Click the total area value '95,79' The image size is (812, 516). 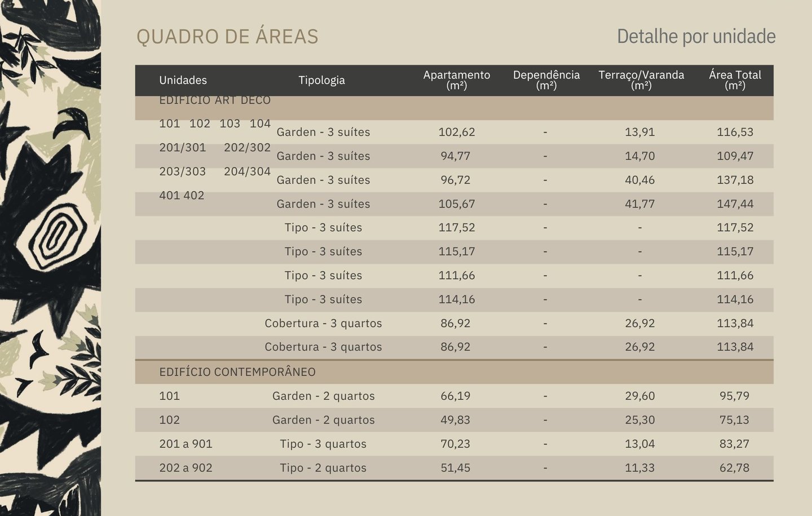pyautogui.click(x=735, y=396)
